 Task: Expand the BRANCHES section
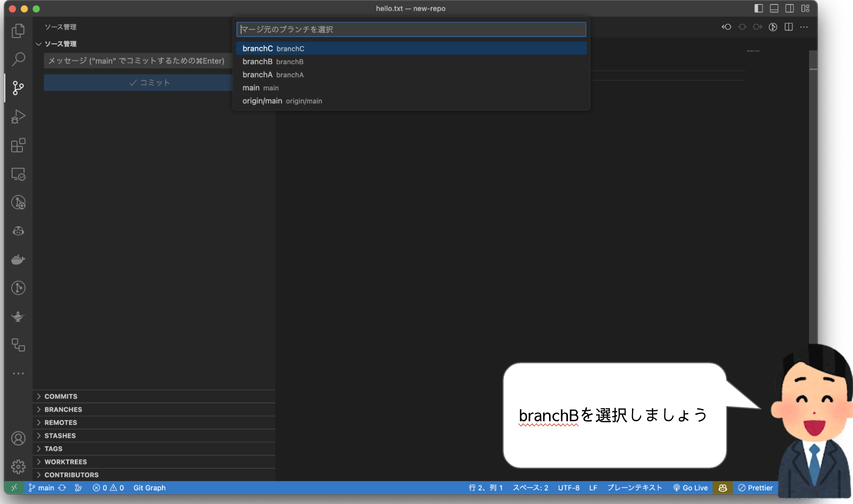click(x=63, y=409)
